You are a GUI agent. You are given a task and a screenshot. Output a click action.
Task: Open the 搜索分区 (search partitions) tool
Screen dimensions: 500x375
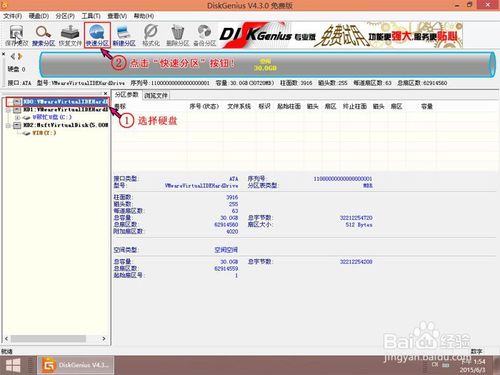(43, 35)
